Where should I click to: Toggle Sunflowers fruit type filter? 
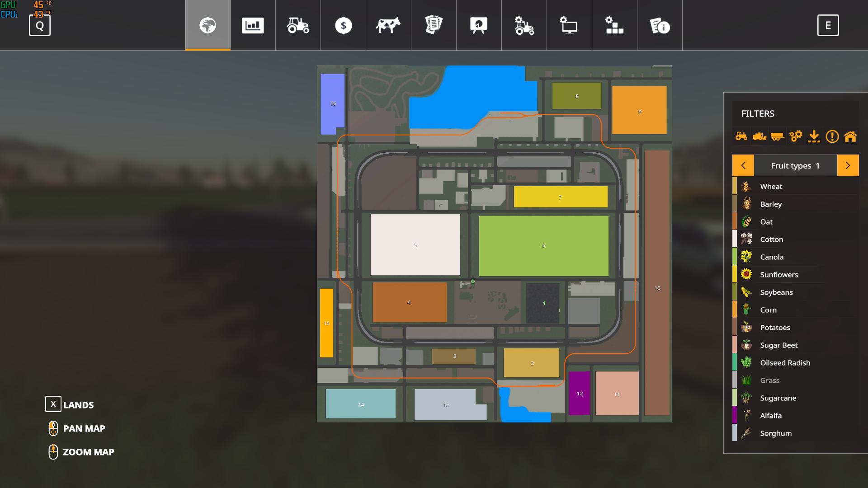[x=778, y=275]
